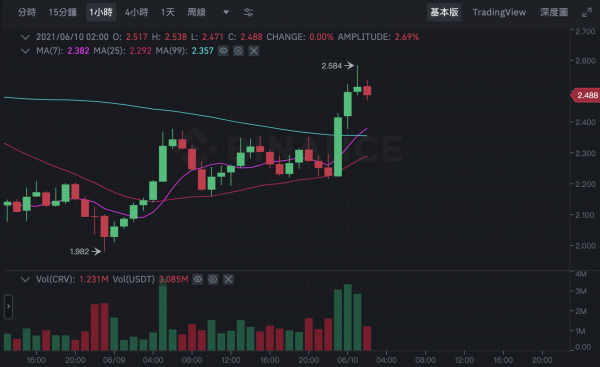The image size is (600, 367).
Task: Select the 1小時 interval tab
Action: pos(101,12)
